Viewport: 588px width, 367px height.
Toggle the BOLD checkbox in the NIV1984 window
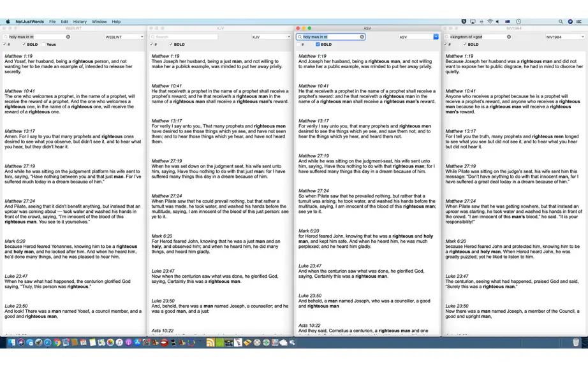point(465,44)
